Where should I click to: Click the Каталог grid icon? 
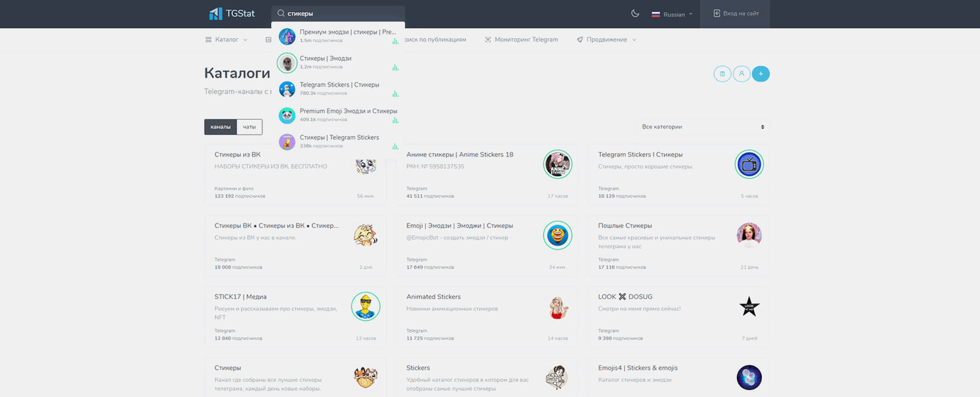[x=208, y=39]
